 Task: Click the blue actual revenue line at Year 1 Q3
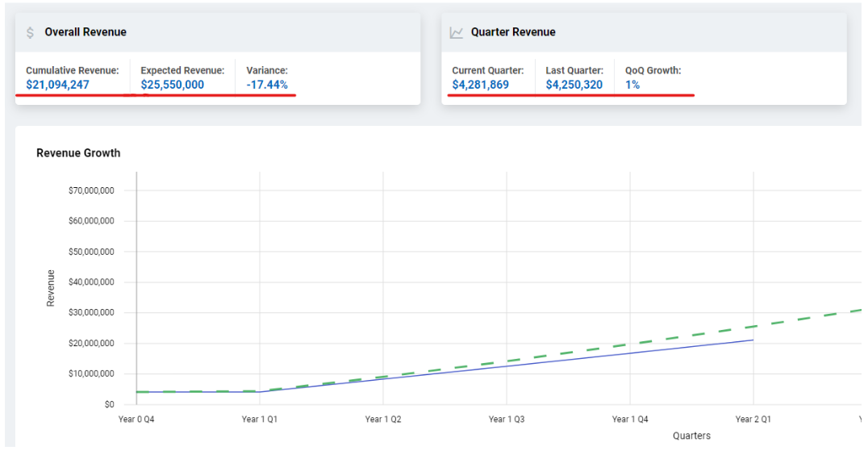(x=507, y=366)
